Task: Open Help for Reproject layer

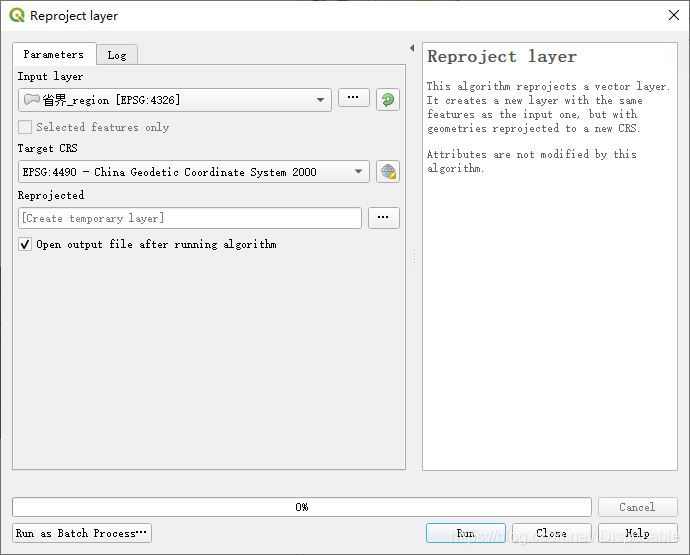Action: click(x=637, y=533)
